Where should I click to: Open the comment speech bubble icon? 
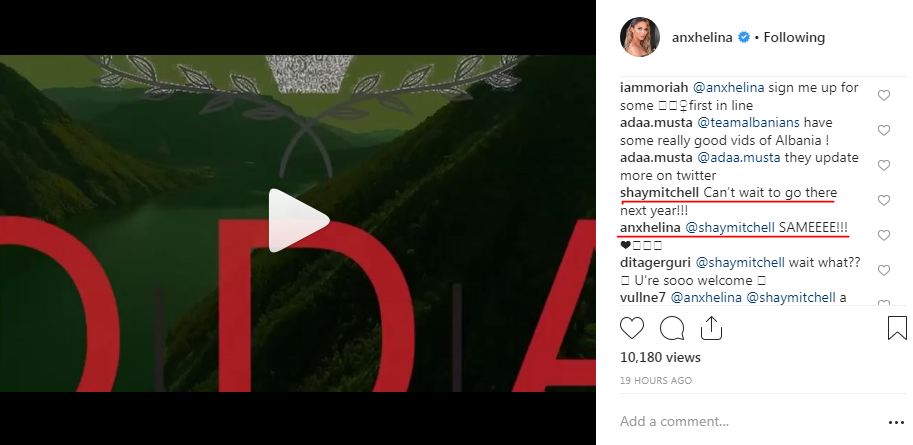(671, 329)
